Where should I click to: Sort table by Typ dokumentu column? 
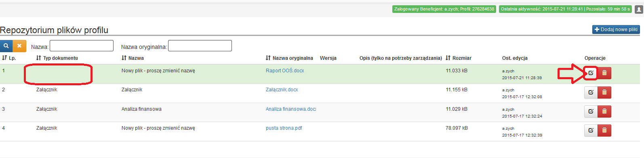tap(57, 58)
